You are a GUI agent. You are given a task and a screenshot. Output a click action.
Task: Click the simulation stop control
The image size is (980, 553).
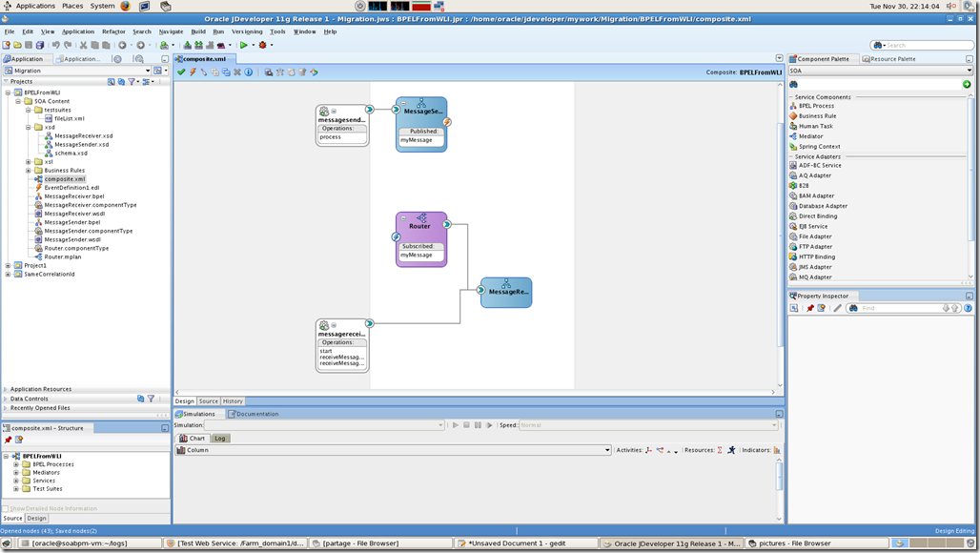pos(466,425)
